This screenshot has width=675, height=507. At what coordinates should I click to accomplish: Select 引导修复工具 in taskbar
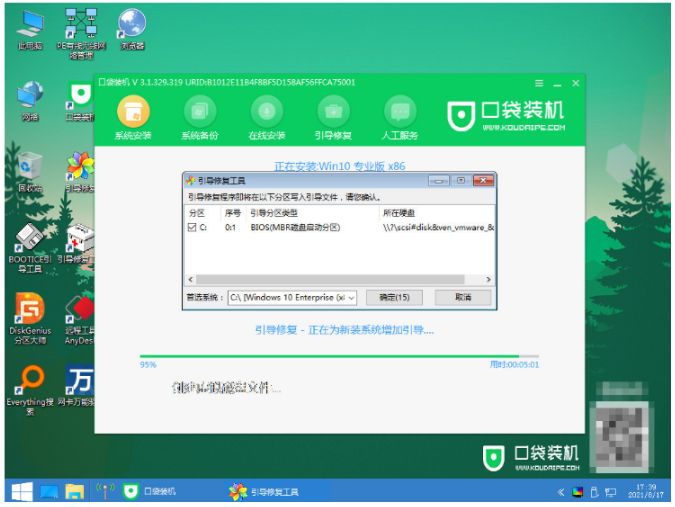[x=264, y=491]
